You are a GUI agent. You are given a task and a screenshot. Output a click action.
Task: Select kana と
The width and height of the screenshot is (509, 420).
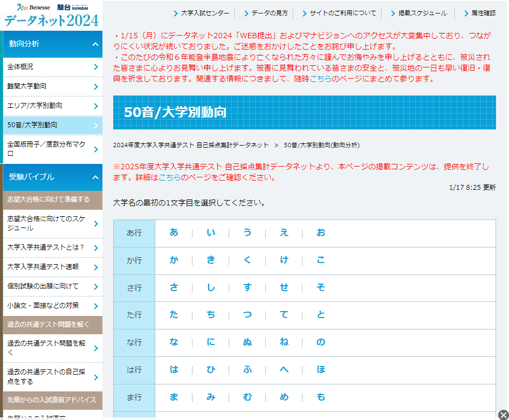(x=321, y=314)
